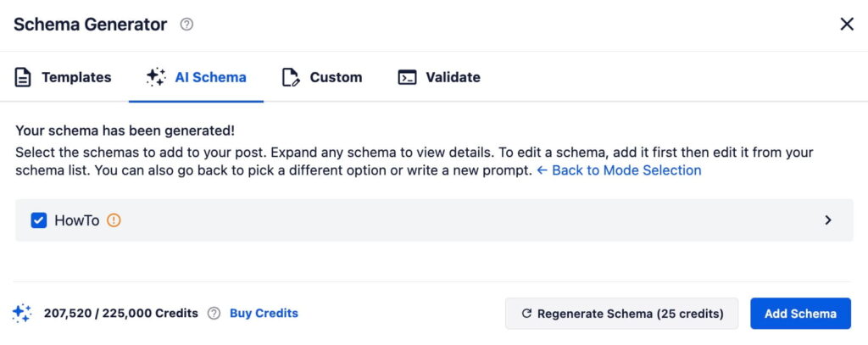
Task: Click the Validate terminal icon
Action: [407, 77]
